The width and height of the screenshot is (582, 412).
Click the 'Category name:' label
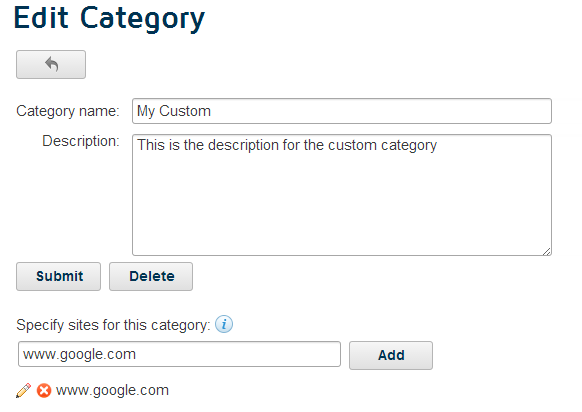tap(68, 111)
